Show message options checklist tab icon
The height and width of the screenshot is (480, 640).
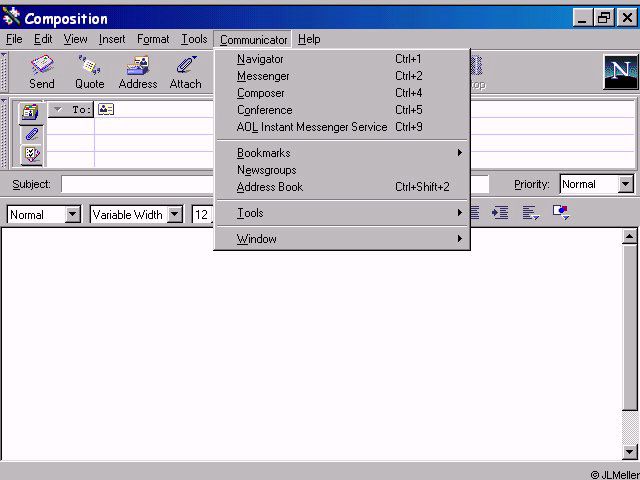tap(31, 154)
